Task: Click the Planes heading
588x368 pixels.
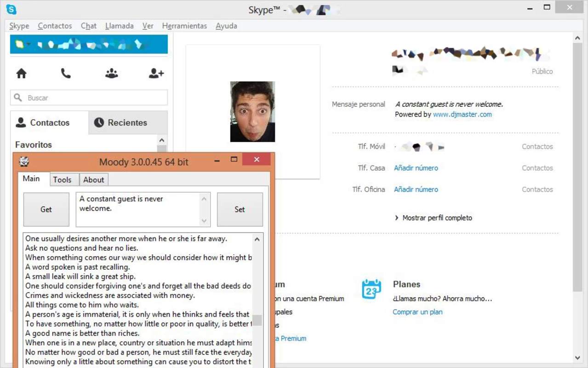Action: click(x=406, y=284)
